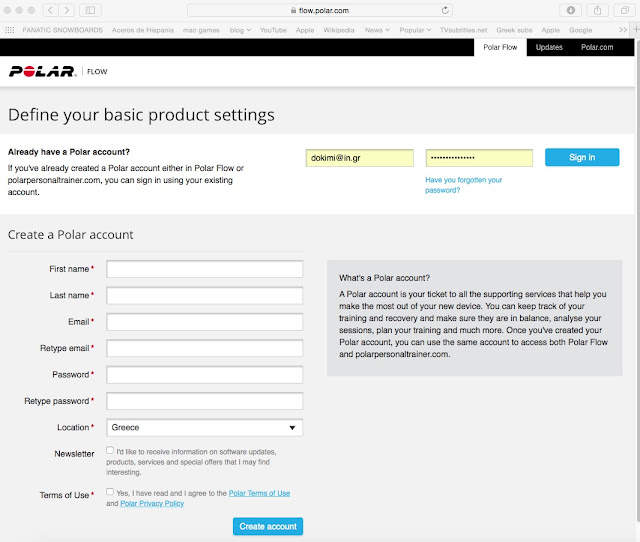The width and height of the screenshot is (640, 542).
Task: Focus the Last name field
Action: (x=204, y=295)
